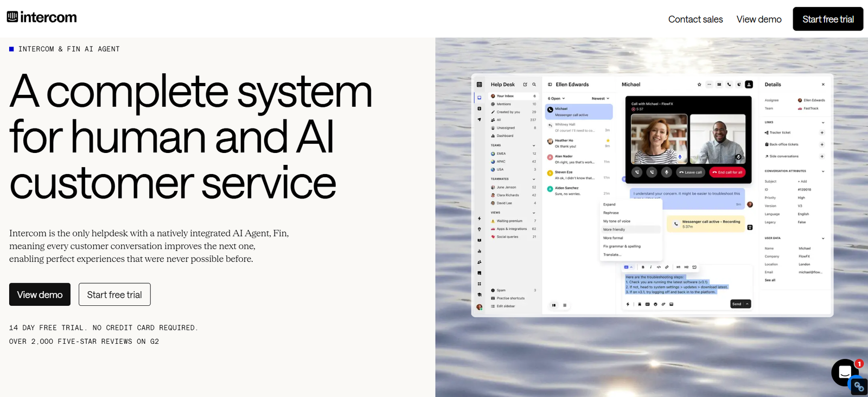Collapse the Conversation Attributes section
868x397 pixels.
pos(823,171)
